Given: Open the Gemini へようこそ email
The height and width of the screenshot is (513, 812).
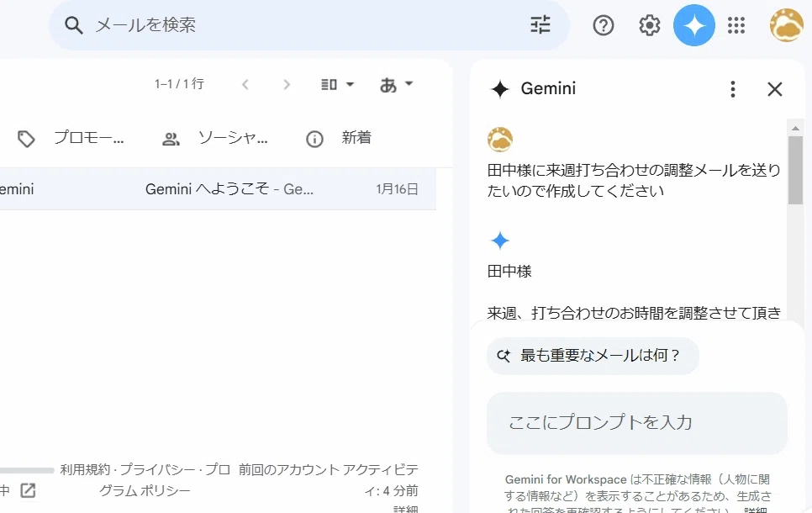Looking at the screenshot, I should (x=218, y=189).
